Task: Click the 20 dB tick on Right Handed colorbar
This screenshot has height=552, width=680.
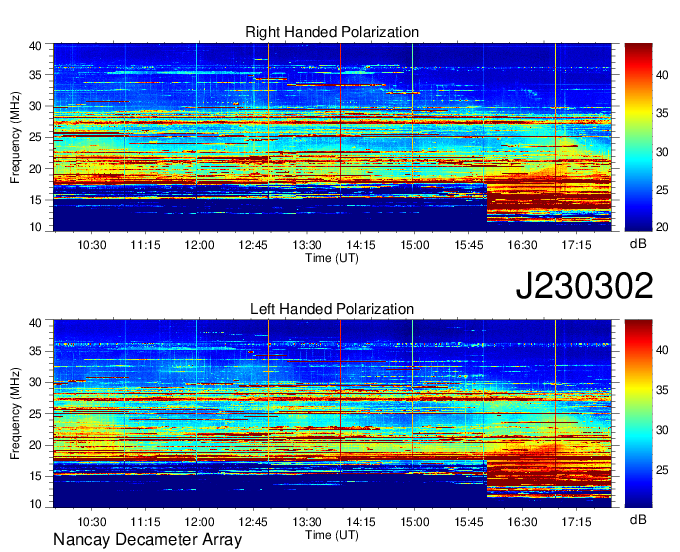Action: [x=662, y=227]
